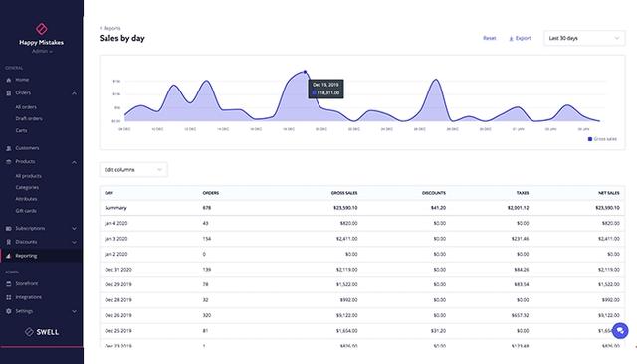Click the $9,122.00 gross sales cell

click(347, 315)
